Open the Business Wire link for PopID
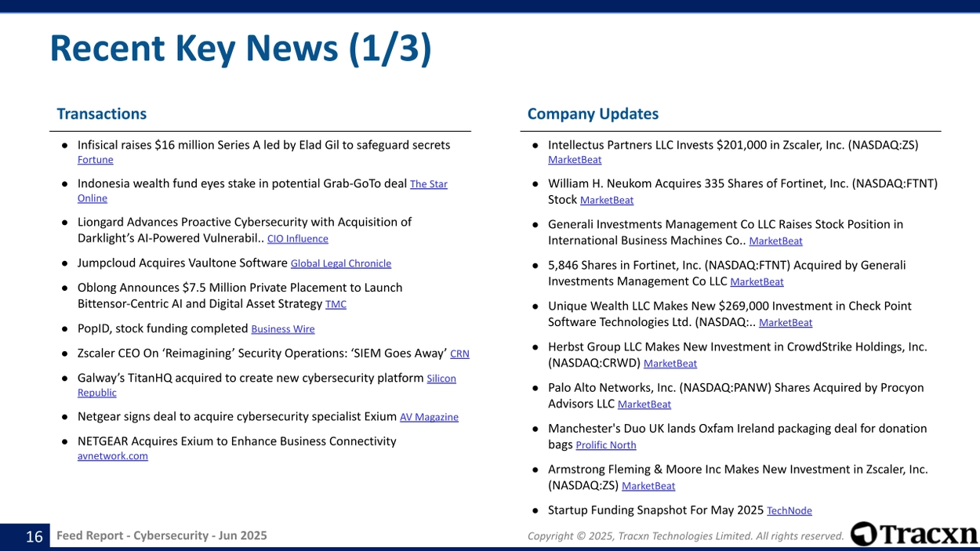 coord(282,329)
